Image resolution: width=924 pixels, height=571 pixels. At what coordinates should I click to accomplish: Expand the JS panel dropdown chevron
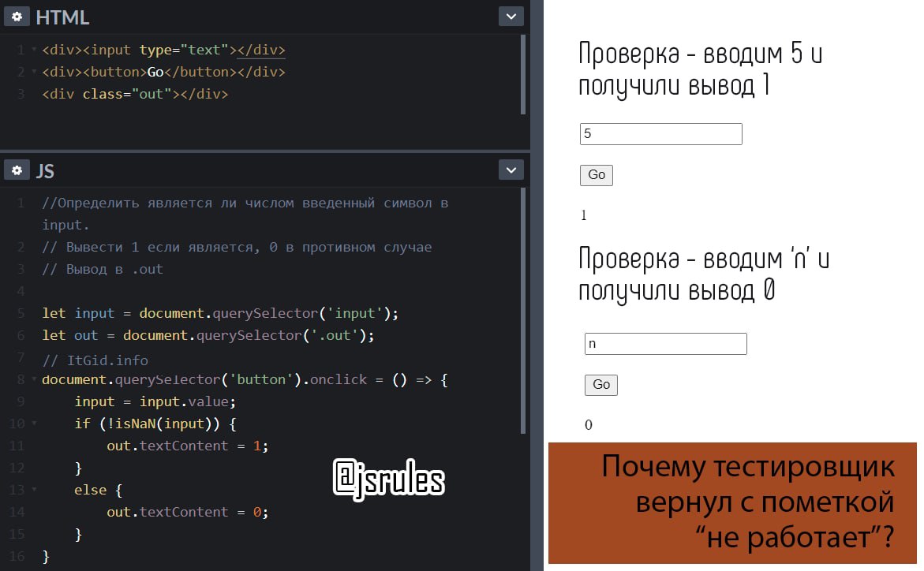pos(511,170)
